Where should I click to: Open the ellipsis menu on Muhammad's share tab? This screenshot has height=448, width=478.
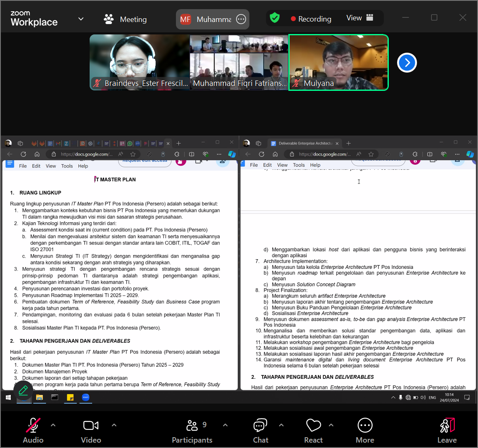click(241, 19)
